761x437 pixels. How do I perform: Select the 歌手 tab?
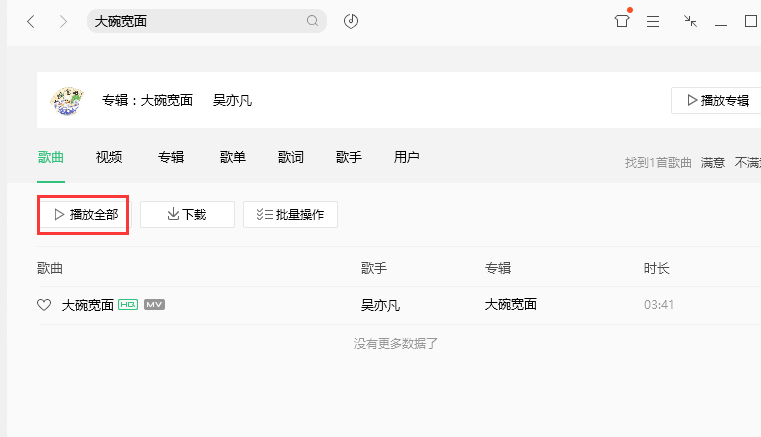[349, 157]
